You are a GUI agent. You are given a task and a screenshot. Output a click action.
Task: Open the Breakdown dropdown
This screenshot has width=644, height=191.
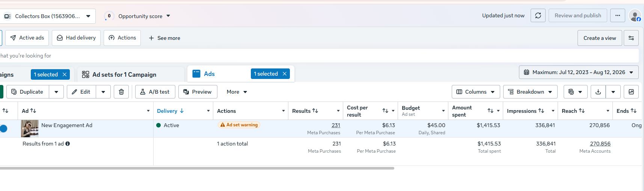(530, 92)
